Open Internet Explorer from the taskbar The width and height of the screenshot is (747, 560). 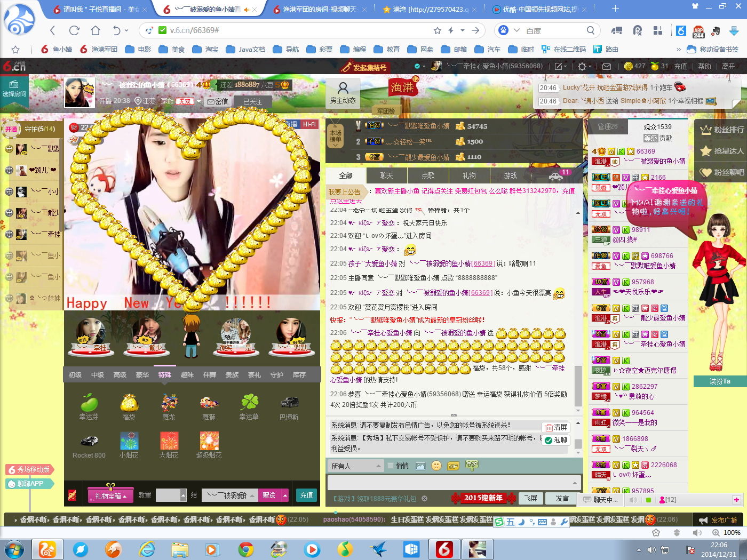pos(147,549)
